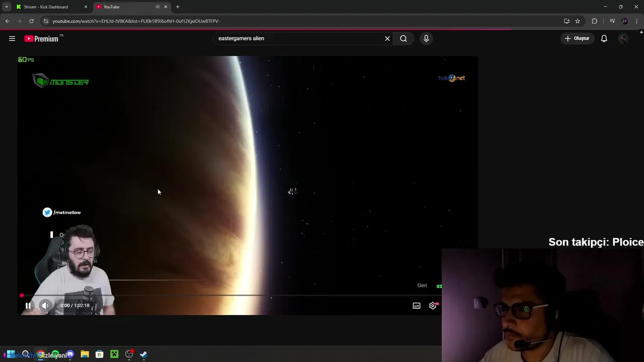Open Discord from the taskbar
The image size is (644, 362).
70,354
